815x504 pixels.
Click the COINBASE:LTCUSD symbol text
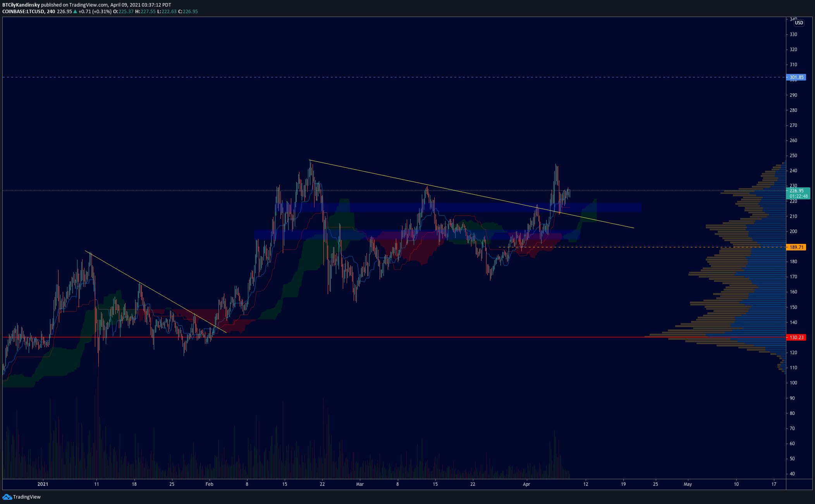pyautogui.click(x=23, y=12)
